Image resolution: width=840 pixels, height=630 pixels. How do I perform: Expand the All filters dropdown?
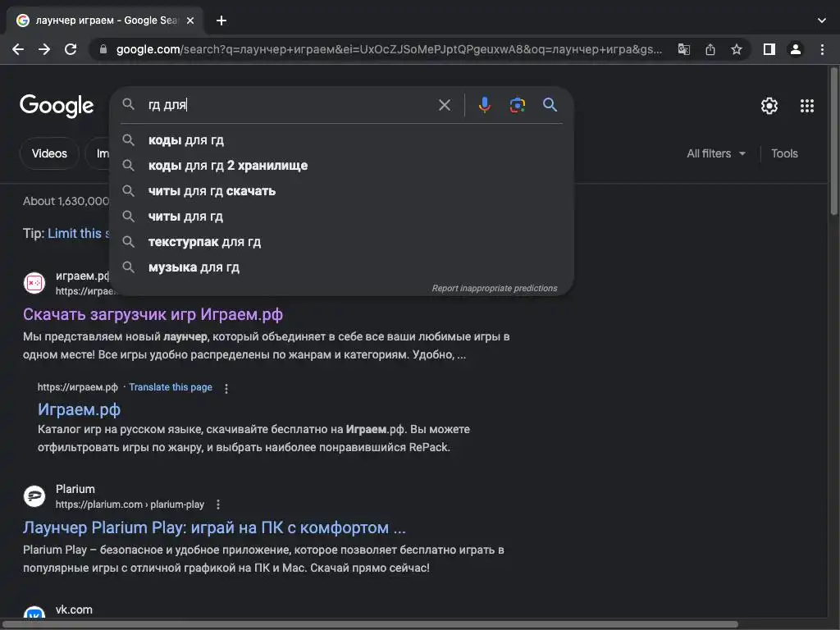716,153
